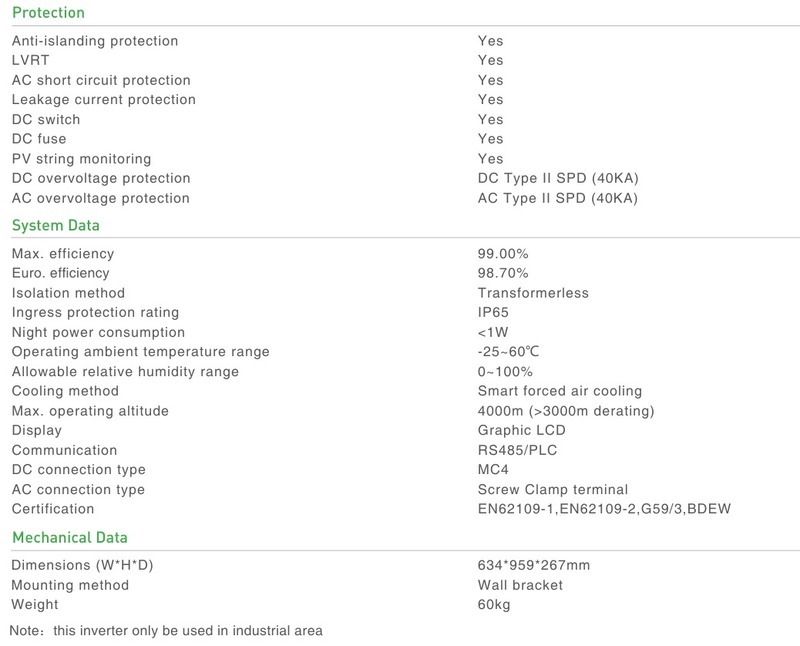This screenshot has height=646, width=800.
Task: Click the industrial area note text
Action: click(x=166, y=630)
